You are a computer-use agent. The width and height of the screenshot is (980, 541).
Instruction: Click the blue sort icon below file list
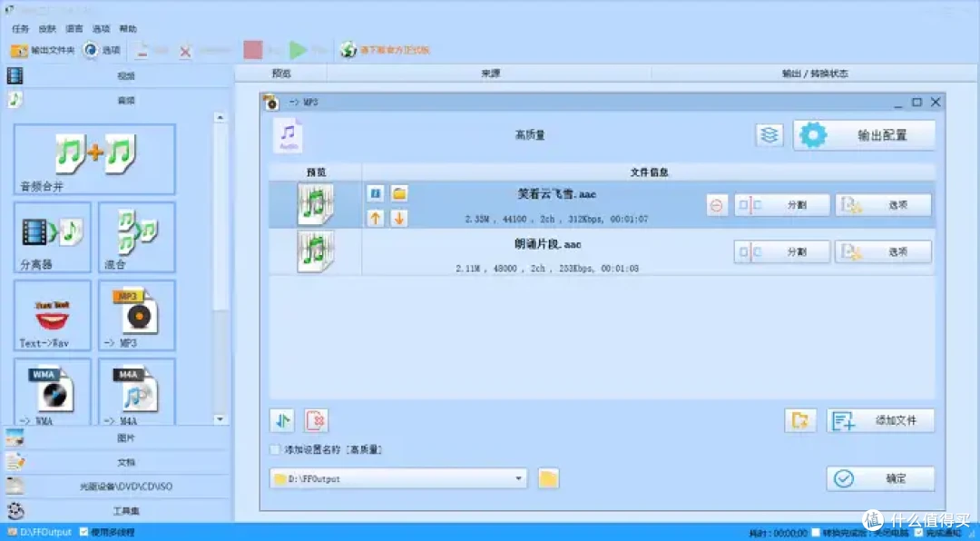pyautogui.click(x=282, y=420)
